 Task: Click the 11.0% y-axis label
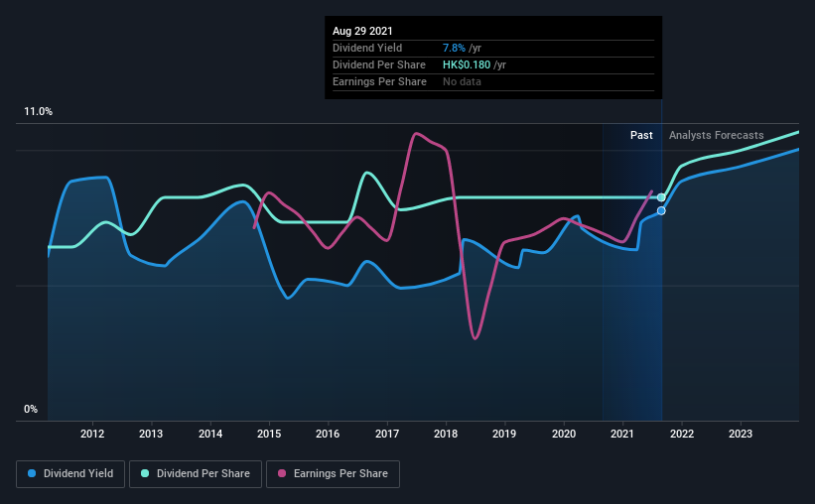point(38,112)
